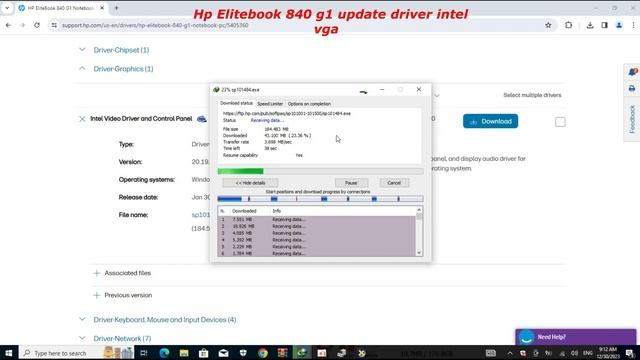Open Microsoft Store from taskbar
This screenshot has width=640, height=360.
click(x=204, y=353)
